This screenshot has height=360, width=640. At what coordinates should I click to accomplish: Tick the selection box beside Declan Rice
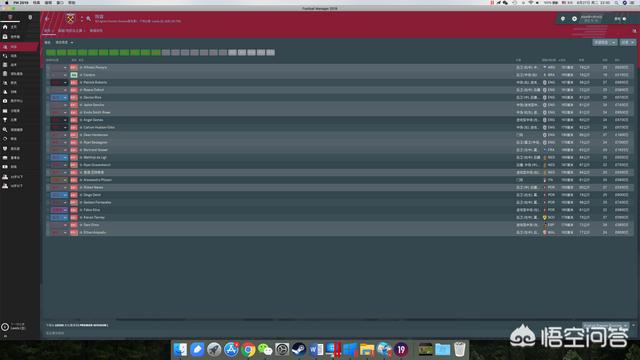pos(48,98)
